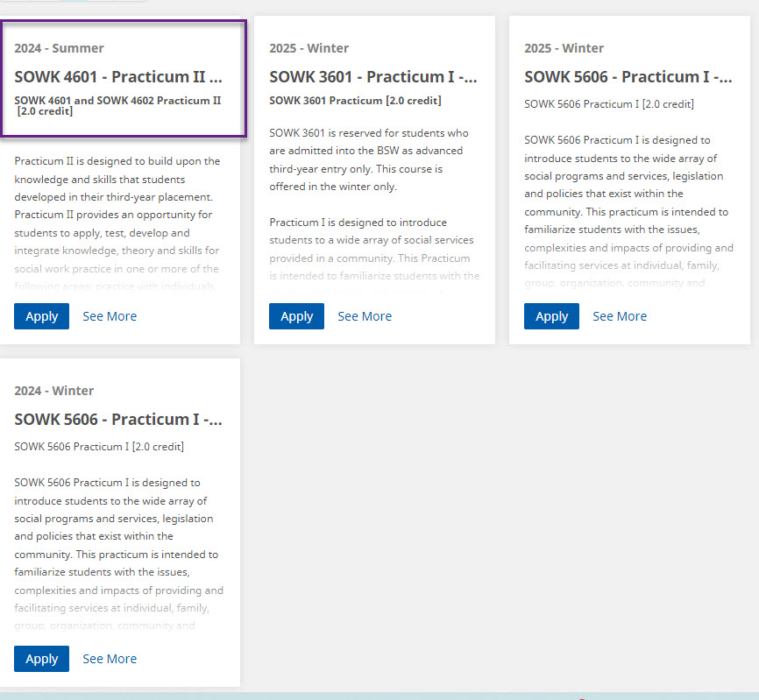Click the 2024 Winter SOWK 5606 card title
The height and width of the screenshot is (700, 759).
coord(118,420)
